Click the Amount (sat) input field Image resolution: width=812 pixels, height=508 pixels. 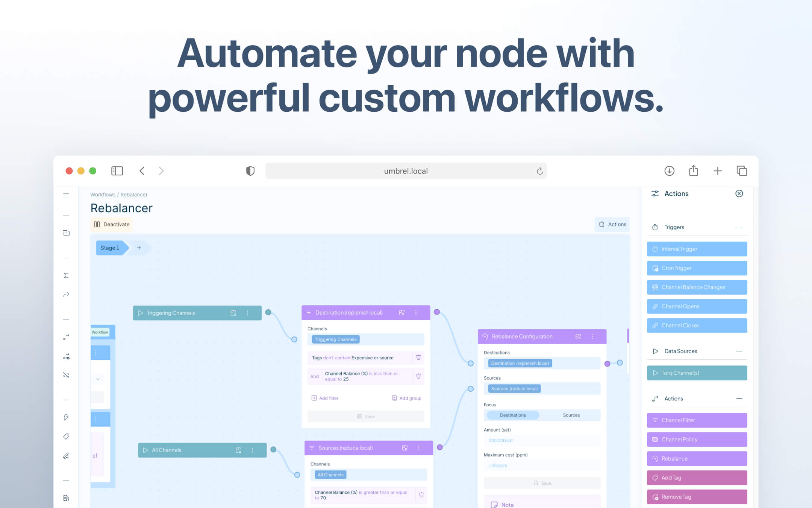542,440
